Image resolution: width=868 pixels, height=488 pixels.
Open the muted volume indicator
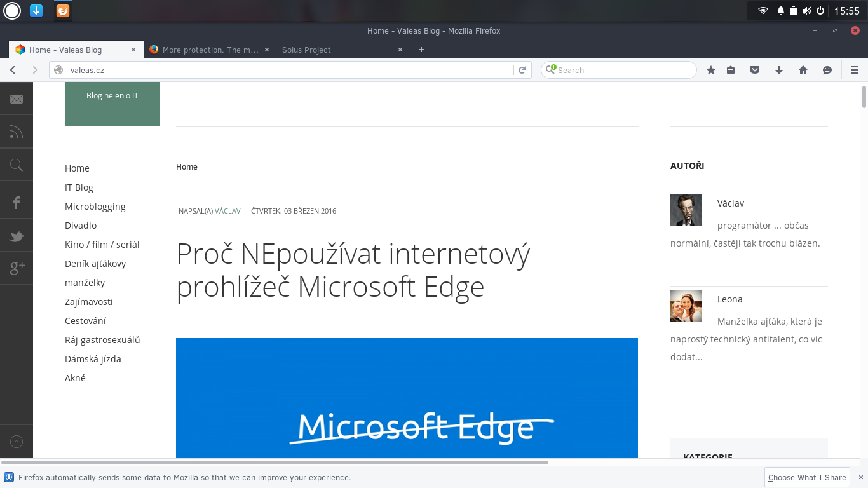pos(807,11)
